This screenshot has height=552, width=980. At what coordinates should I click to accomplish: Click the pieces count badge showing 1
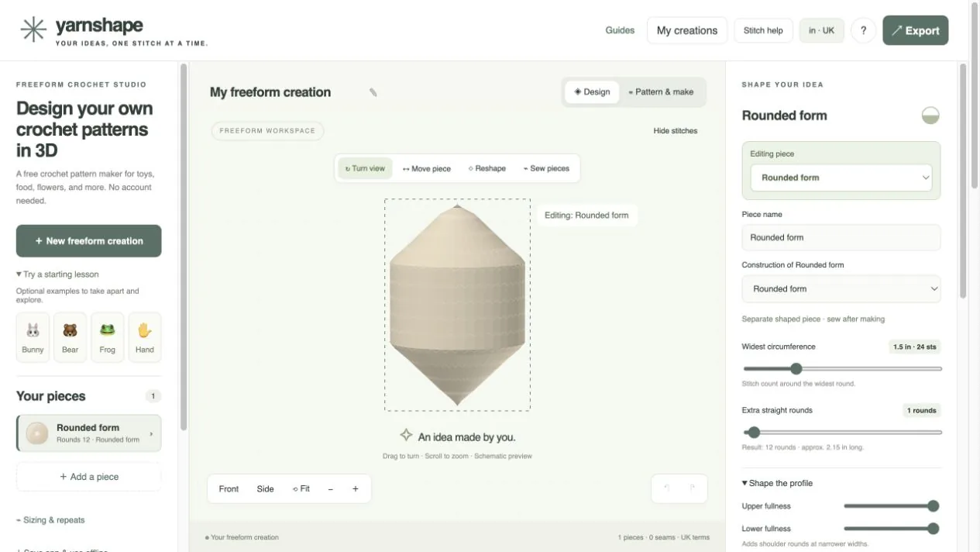tap(153, 396)
